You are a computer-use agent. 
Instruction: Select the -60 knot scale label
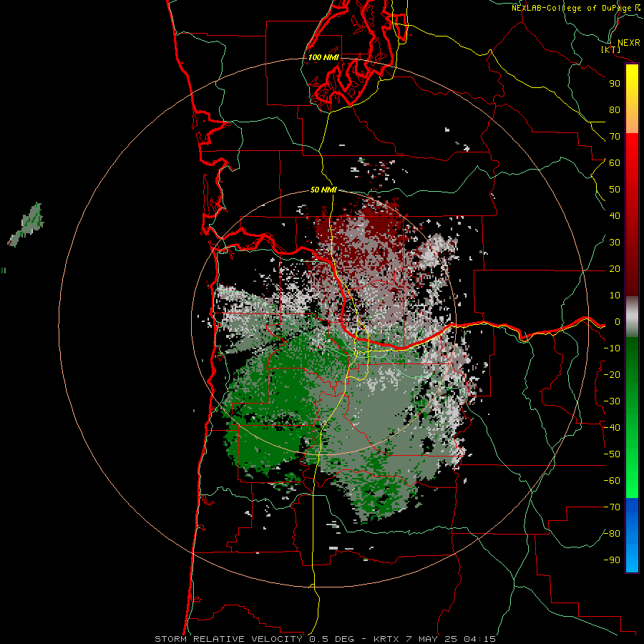[612, 481]
